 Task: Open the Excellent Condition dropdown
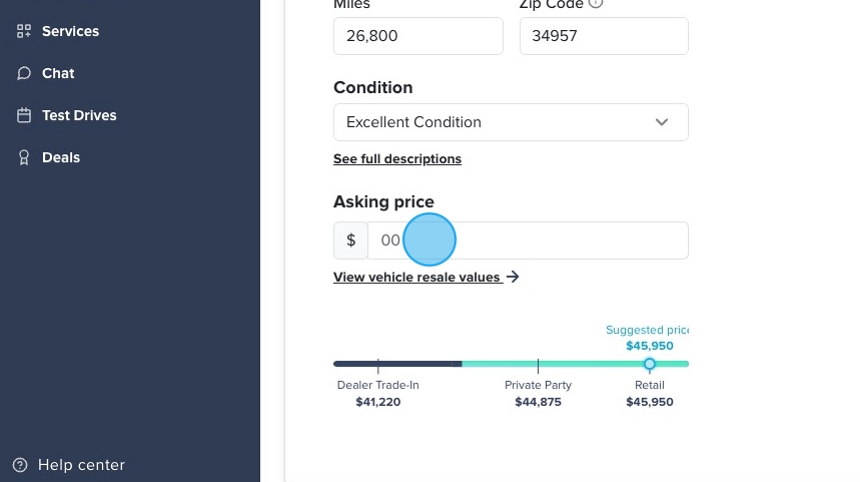pyautogui.click(x=510, y=122)
